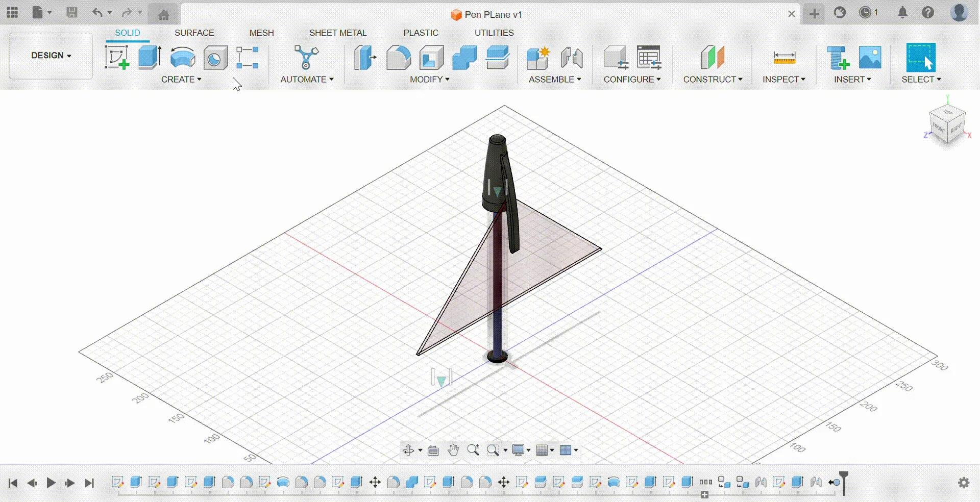Open the Revolve tool
This screenshot has height=502, width=980.
[182, 58]
